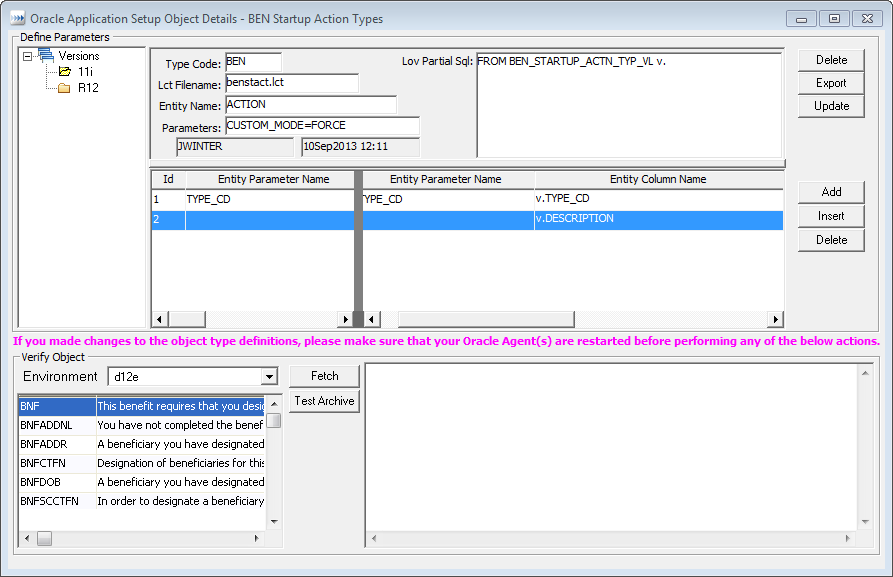
Task: Click the right Entity Parameter Name header
Action: point(446,179)
